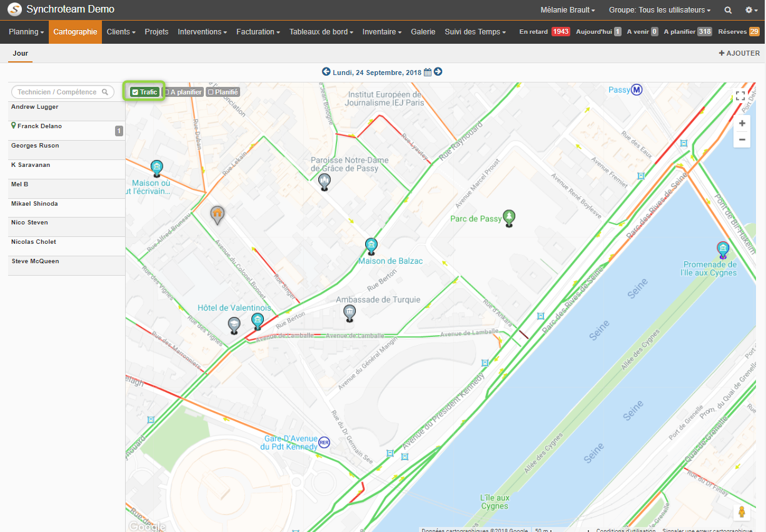Viewport: 766px width, 532px height.
Task: Show En retard 1943 jobs
Action: coord(545,32)
